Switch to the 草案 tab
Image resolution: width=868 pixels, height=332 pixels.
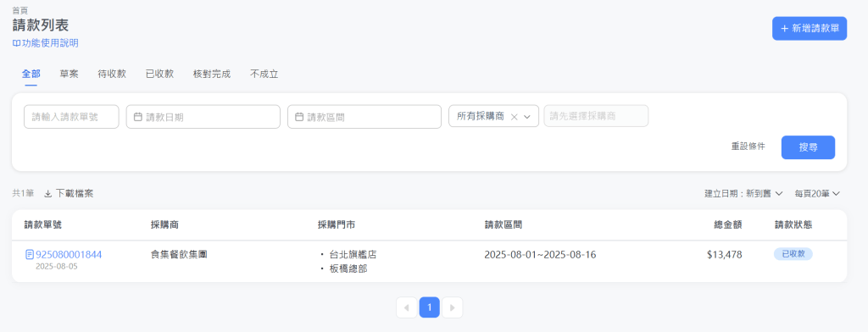coord(70,75)
